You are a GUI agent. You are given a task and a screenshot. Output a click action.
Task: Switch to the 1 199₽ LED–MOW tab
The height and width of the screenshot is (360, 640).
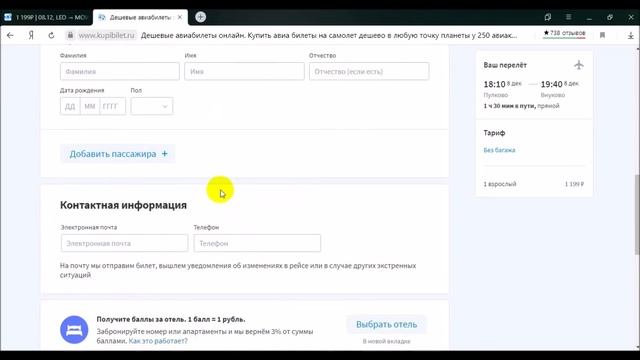(x=47, y=17)
